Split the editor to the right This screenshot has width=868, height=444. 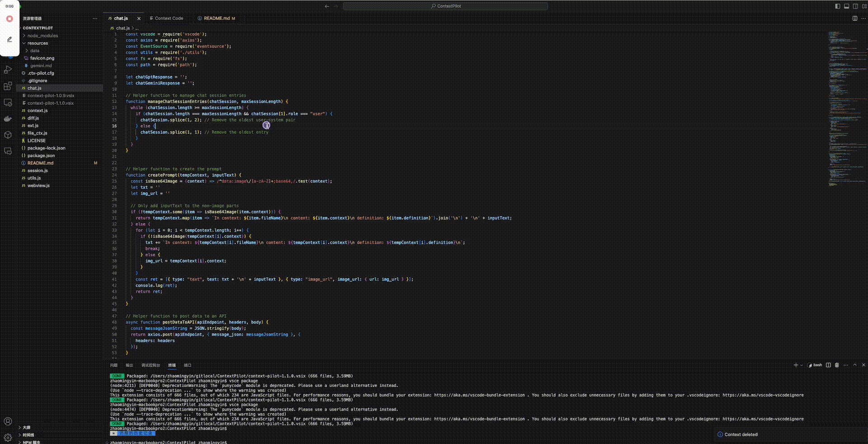tap(854, 19)
